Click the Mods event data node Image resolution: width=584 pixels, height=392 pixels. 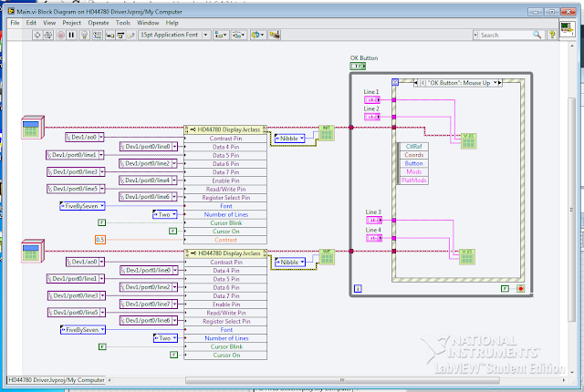413,171
